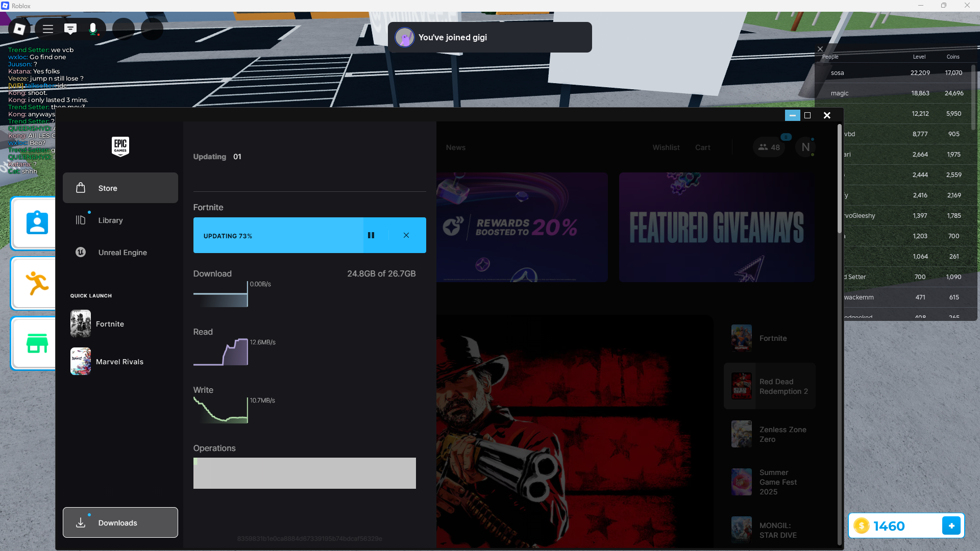Click the Write speed graph

(220, 410)
